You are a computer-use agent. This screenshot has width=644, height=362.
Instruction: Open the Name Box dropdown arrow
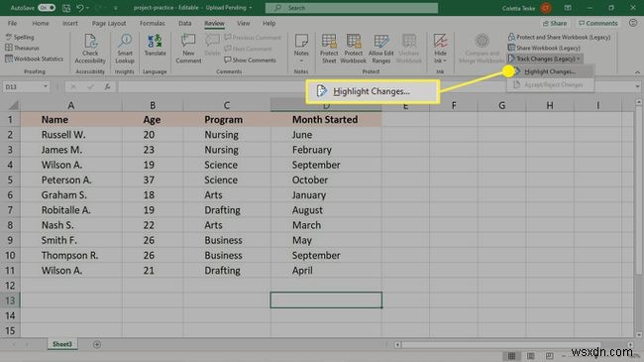pyautogui.click(x=46, y=87)
